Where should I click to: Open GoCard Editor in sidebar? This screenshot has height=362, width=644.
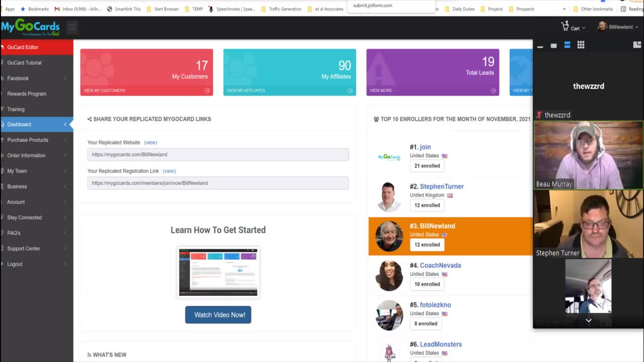click(36, 47)
